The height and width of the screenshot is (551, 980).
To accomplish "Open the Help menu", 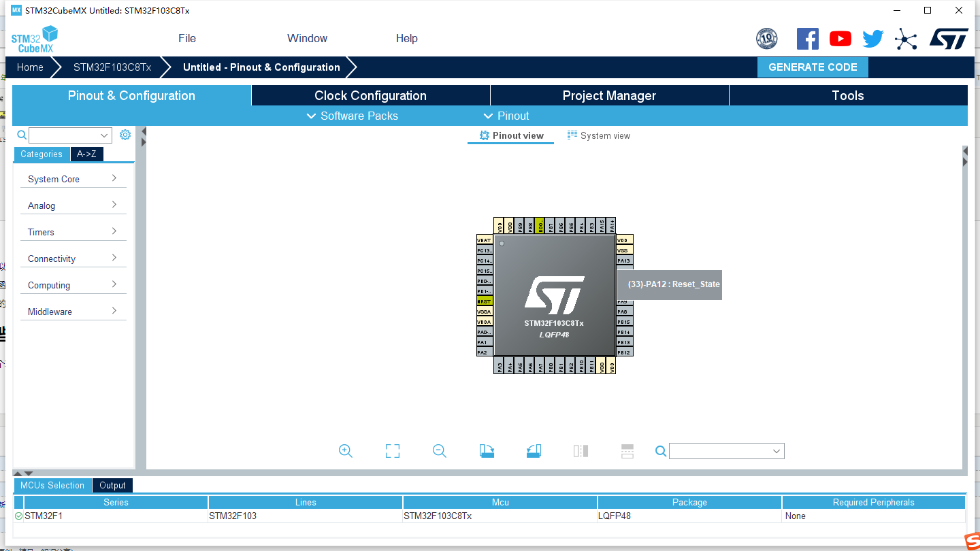I will point(407,39).
